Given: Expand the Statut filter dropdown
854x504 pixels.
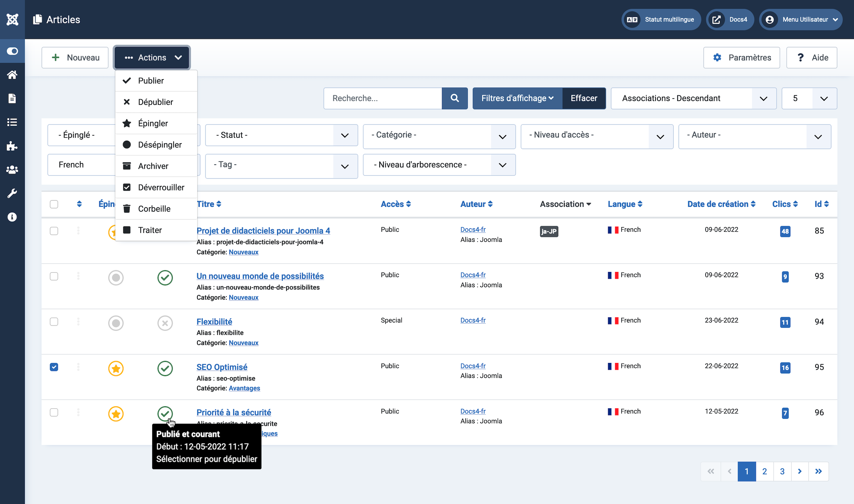Looking at the screenshot, I should 282,135.
